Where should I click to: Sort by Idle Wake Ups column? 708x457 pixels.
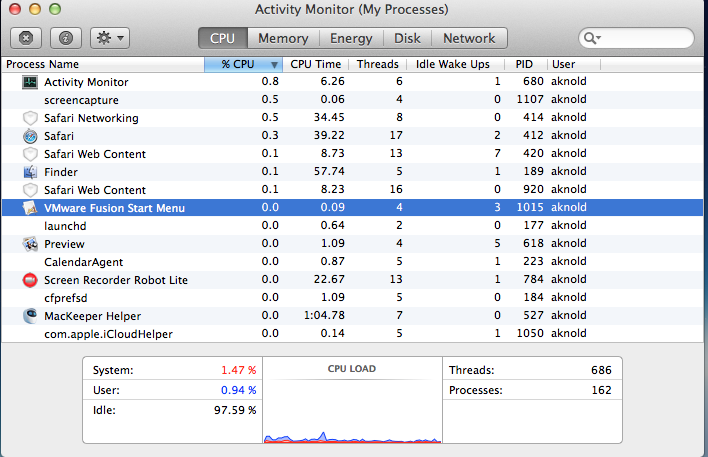tap(455, 64)
